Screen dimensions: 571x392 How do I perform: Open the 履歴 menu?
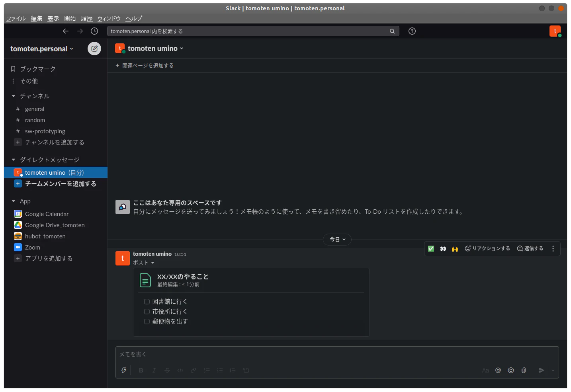[86, 18]
